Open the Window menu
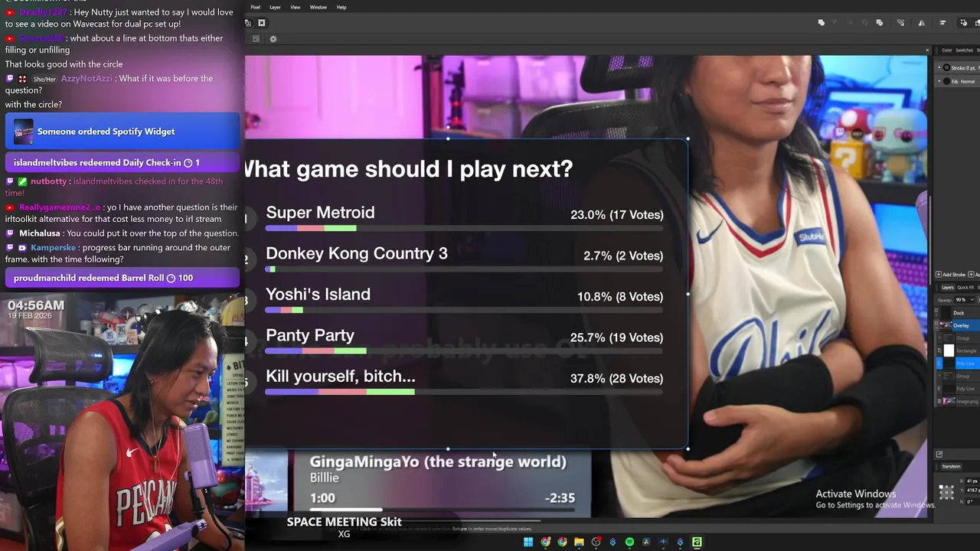This screenshot has height=551, width=980. [x=318, y=7]
